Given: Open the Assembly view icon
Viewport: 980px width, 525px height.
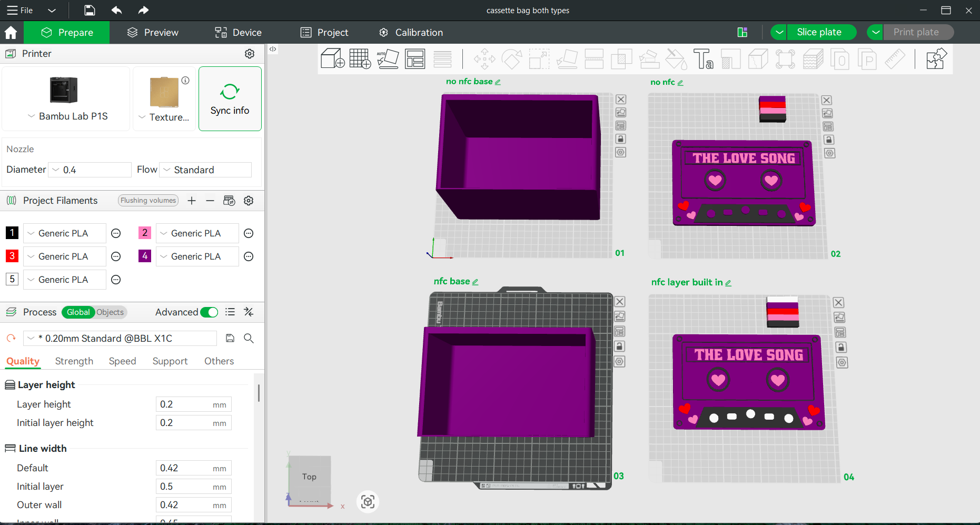Looking at the screenshot, I should pos(936,58).
